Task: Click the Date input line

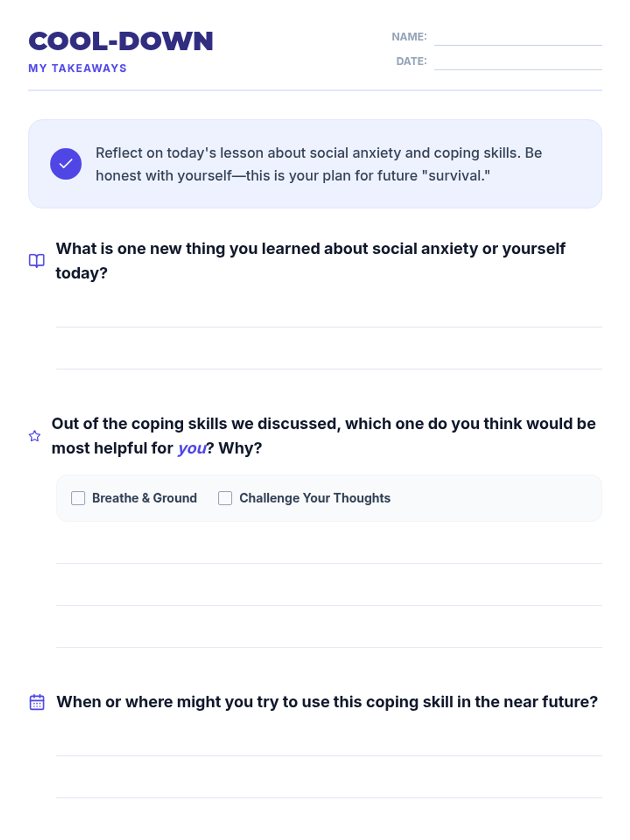Action: [x=518, y=62]
